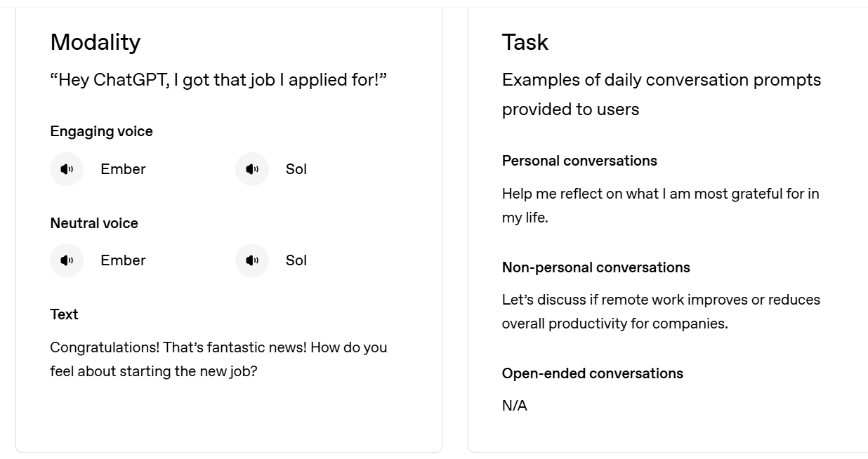This screenshot has height=459, width=868.
Task: Click the Sol label under Neutral voice
Action: (x=296, y=260)
